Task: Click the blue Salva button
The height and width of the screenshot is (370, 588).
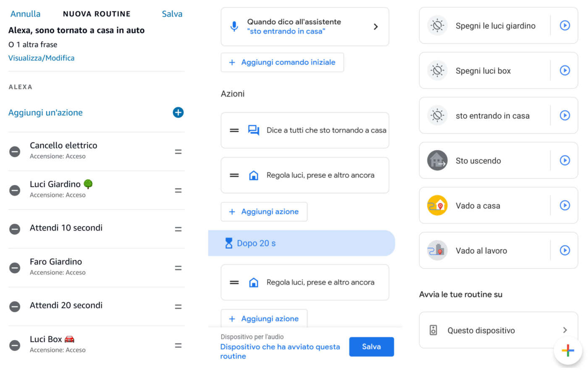Action: click(x=371, y=347)
